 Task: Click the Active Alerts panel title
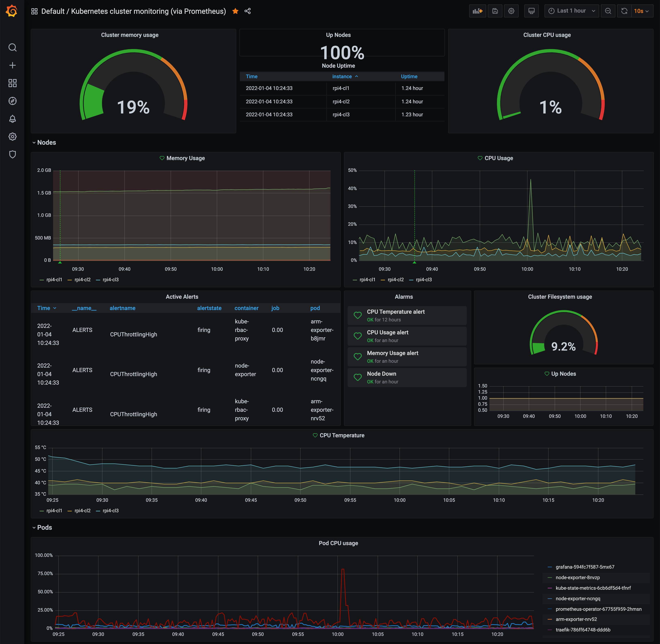pyautogui.click(x=182, y=297)
